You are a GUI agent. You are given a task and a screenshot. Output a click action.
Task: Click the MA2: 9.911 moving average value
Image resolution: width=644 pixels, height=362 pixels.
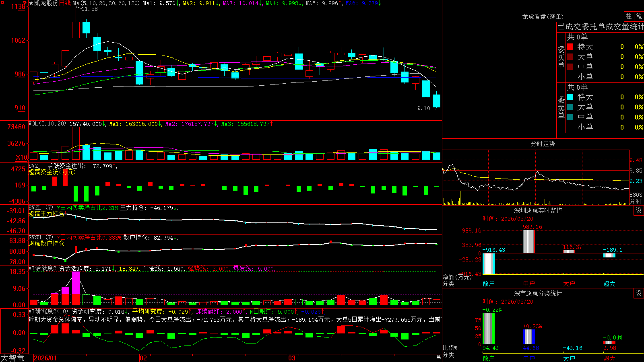coord(201,3)
